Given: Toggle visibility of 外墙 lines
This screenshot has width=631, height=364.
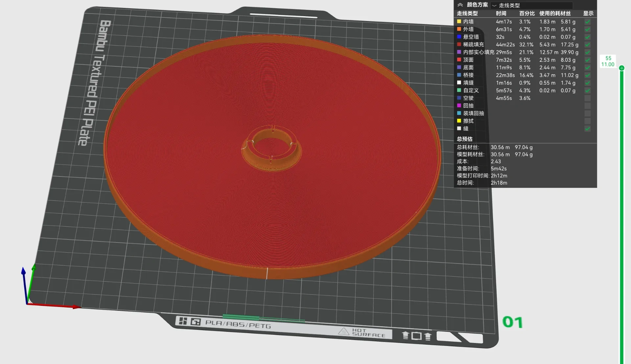Looking at the screenshot, I should pos(588,29).
